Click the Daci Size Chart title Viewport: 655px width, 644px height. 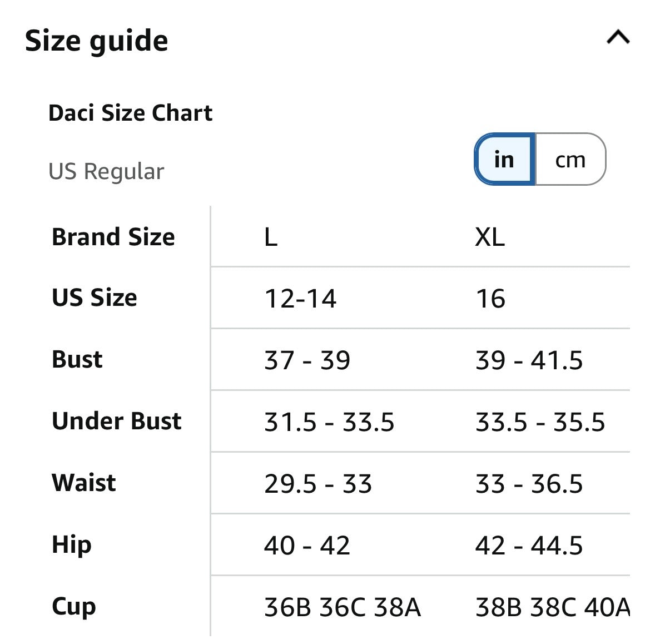pos(130,113)
